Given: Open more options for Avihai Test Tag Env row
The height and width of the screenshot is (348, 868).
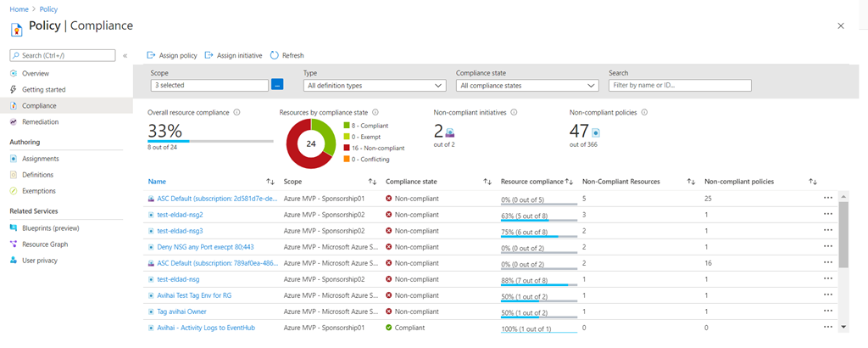Looking at the screenshot, I should (x=827, y=295).
